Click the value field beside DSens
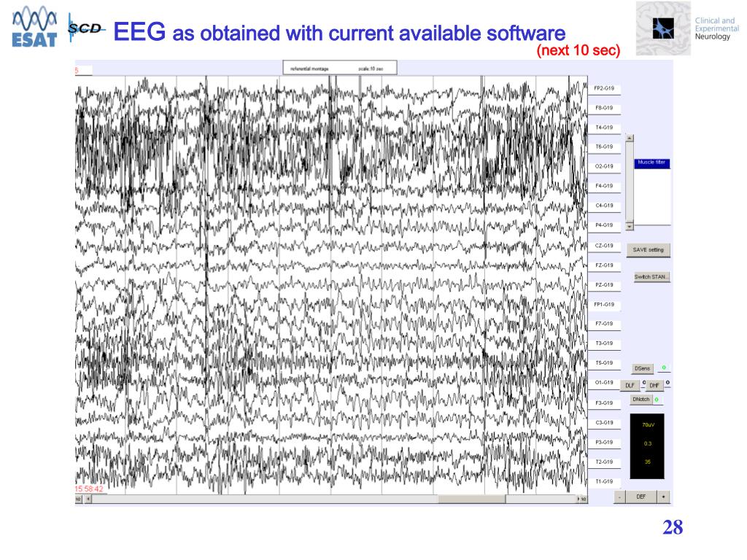Image resolution: width=747 pixels, height=560 pixels. 663,368
